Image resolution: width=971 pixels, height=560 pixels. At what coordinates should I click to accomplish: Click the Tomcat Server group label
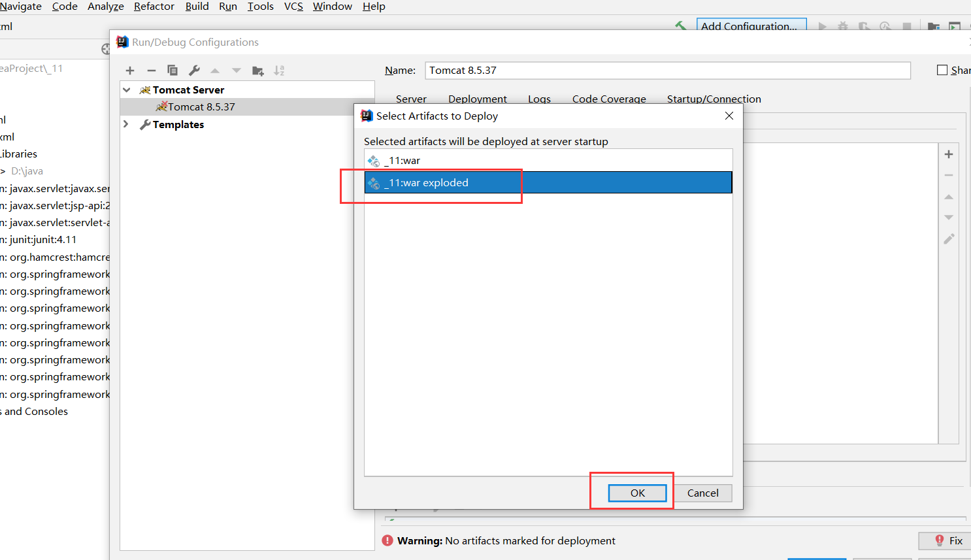tap(188, 90)
